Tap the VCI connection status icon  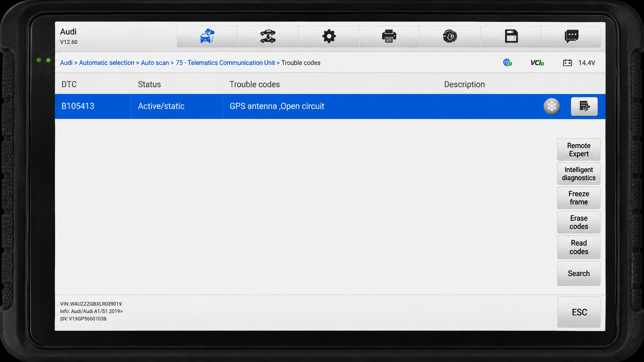tap(537, 63)
